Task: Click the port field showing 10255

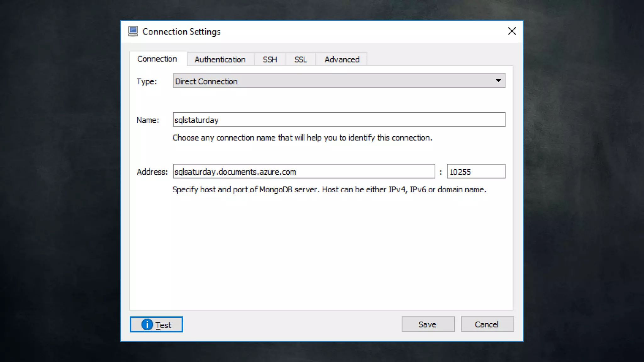Action: (x=476, y=172)
